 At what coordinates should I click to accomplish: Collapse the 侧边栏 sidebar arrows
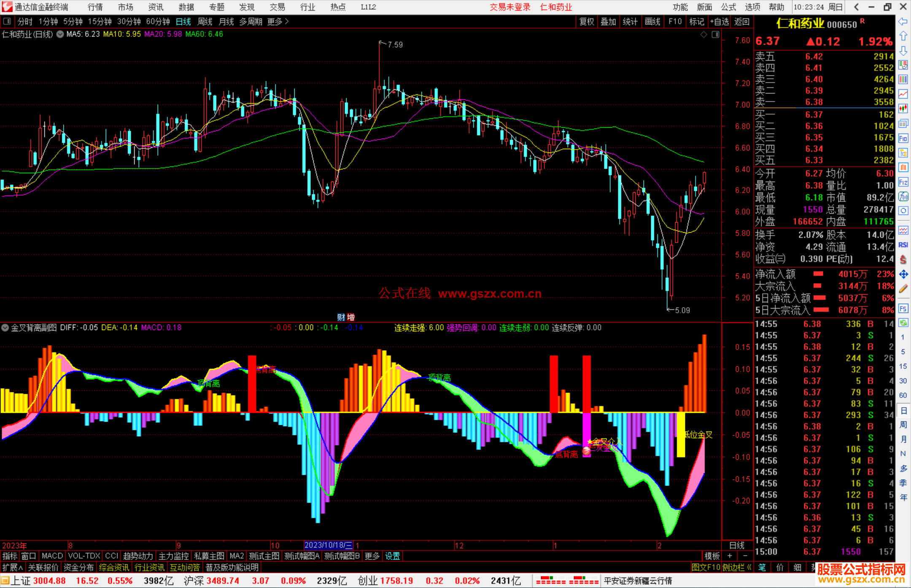[749, 567]
